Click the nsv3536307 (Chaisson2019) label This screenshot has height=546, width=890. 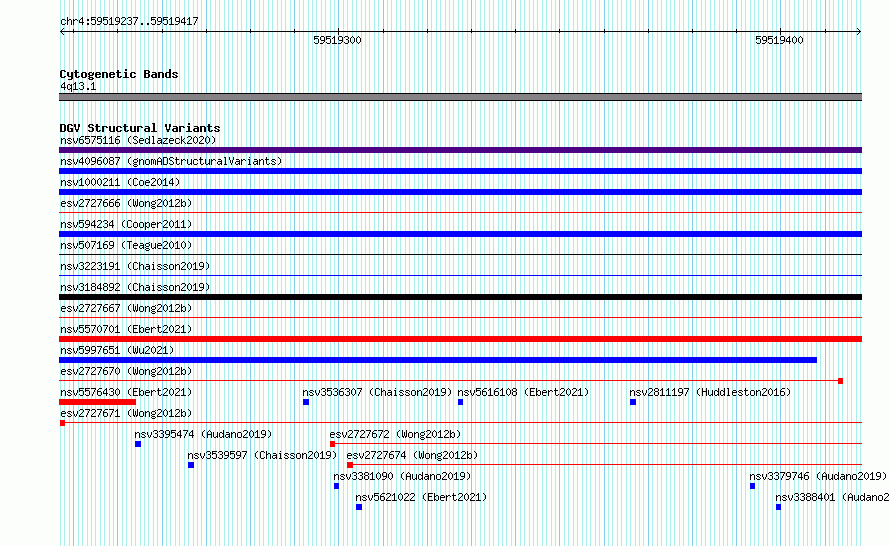[377, 392]
